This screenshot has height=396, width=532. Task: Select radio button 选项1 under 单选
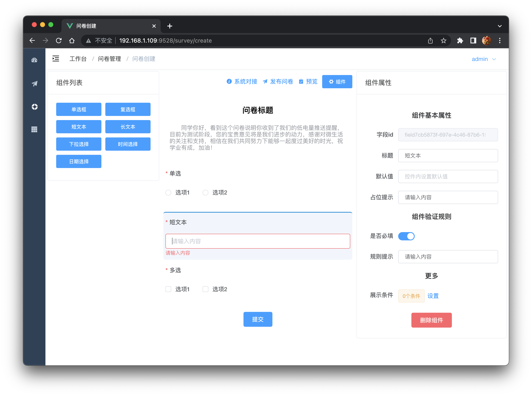point(168,192)
